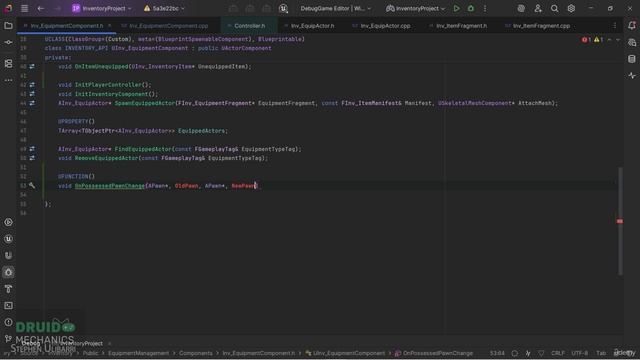Switch to Controller.h tab
Image resolution: width=640 pixels, height=360 pixels.
pyautogui.click(x=249, y=26)
